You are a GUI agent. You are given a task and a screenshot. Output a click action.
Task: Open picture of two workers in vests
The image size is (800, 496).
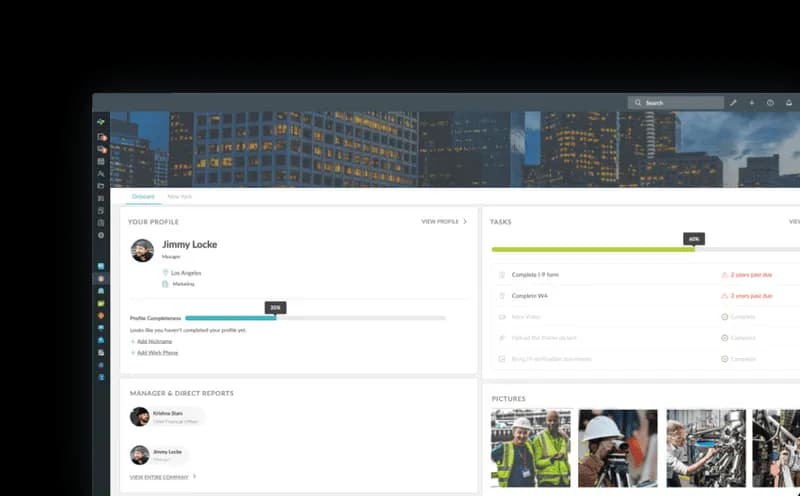click(x=531, y=448)
